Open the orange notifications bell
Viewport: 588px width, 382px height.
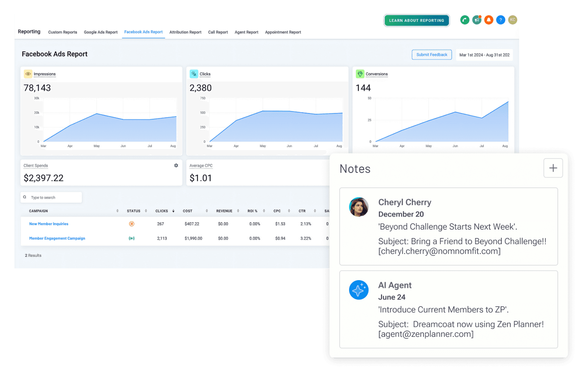[x=489, y=20]
